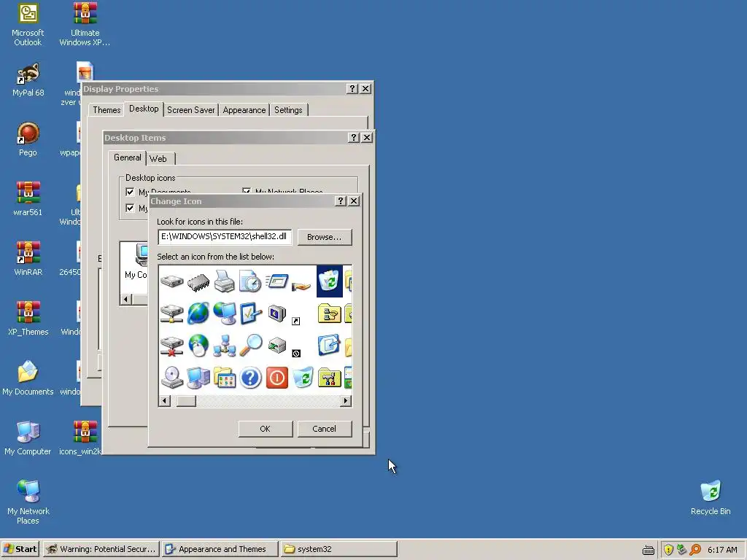Select the empty recycle bin icon
Screen dimensions: 747x560
303,378
